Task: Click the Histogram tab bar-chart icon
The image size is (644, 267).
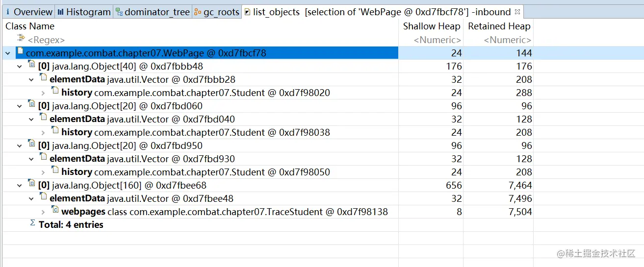Action: click(60, 12)
